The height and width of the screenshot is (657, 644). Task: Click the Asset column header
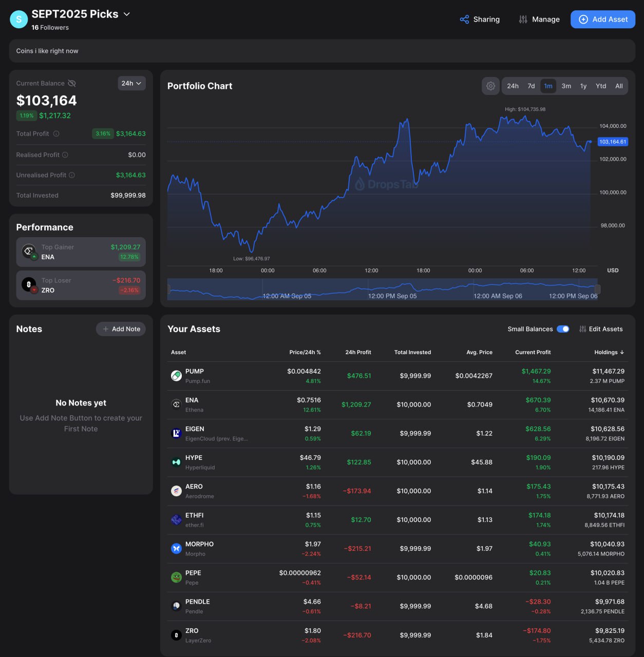(178, 352)
